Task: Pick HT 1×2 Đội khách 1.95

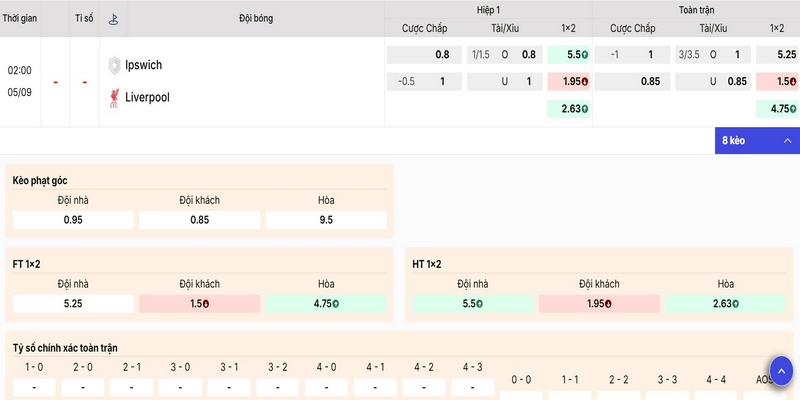Action: [x=599, y=304]
